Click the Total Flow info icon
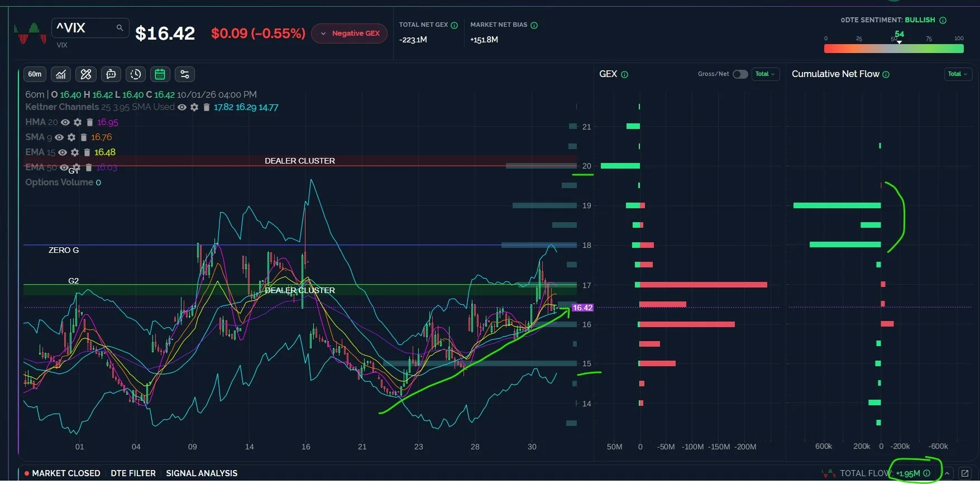Screen dimensions: 980x484 pos(927,473)
